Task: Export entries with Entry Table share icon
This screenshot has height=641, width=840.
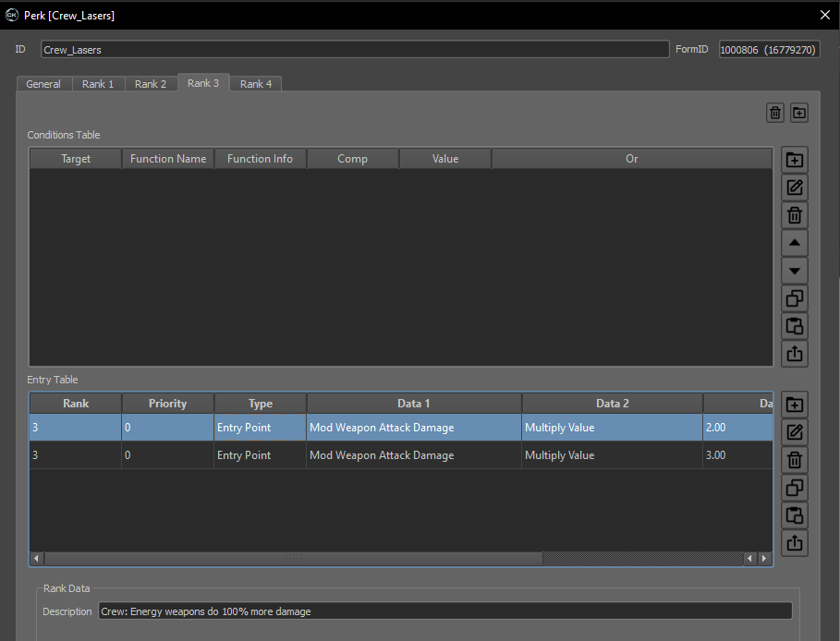Action: pos(795,543)
